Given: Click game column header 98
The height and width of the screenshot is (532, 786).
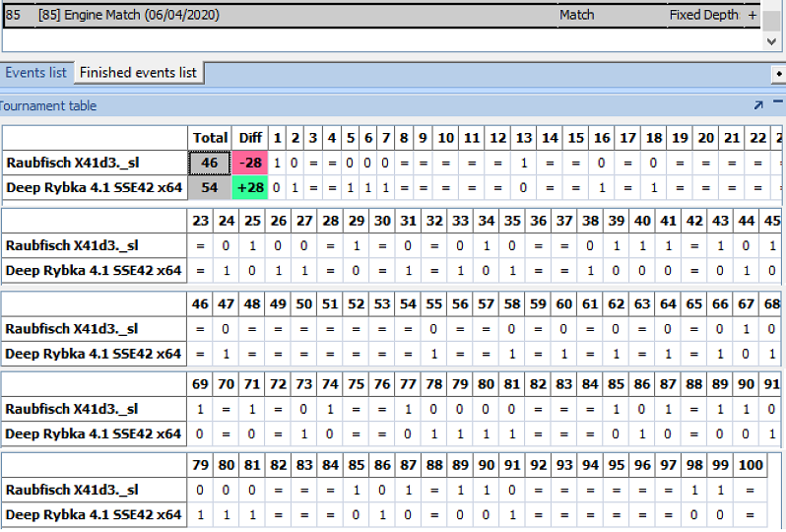Looking at the screenshot, I should point(694,465).
